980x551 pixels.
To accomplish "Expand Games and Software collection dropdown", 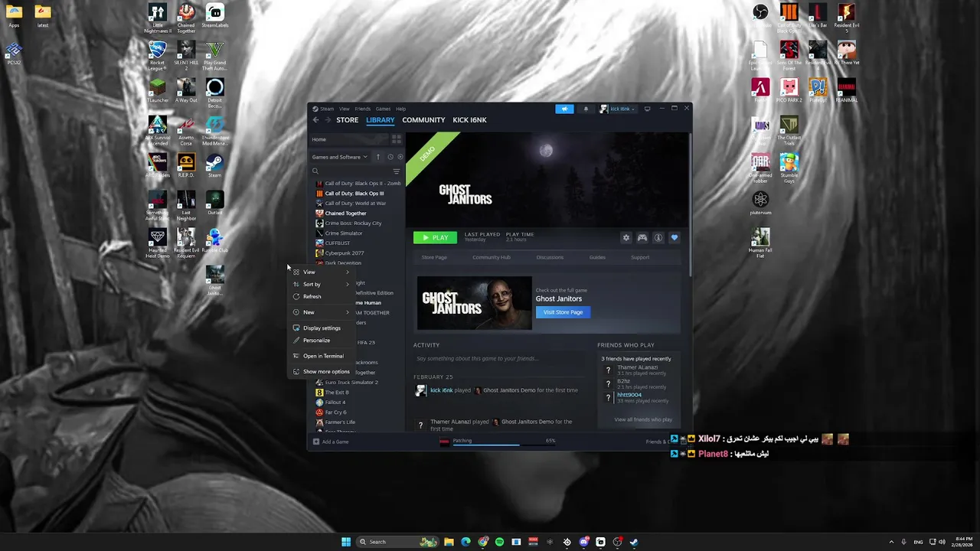I will pyautogui.click(x=340, y=157).
